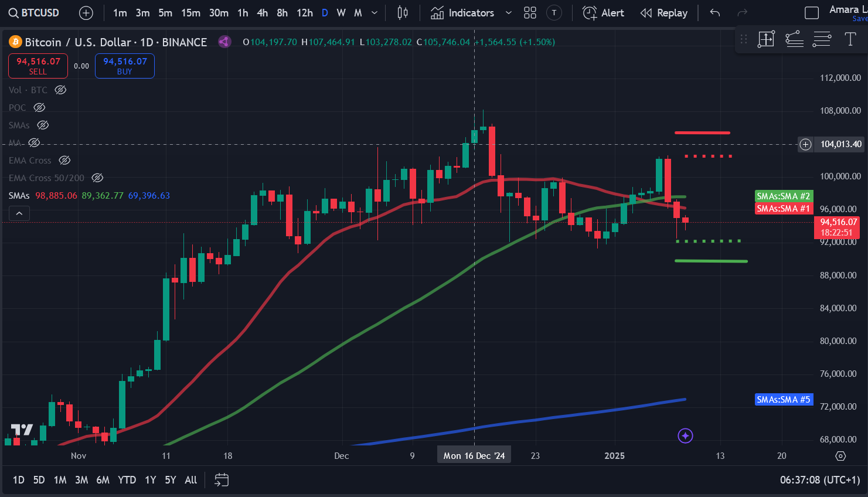Click the upper solid red line drawing
The width and height of the screenshot is (868, 497).
click(x=702, y=133)
